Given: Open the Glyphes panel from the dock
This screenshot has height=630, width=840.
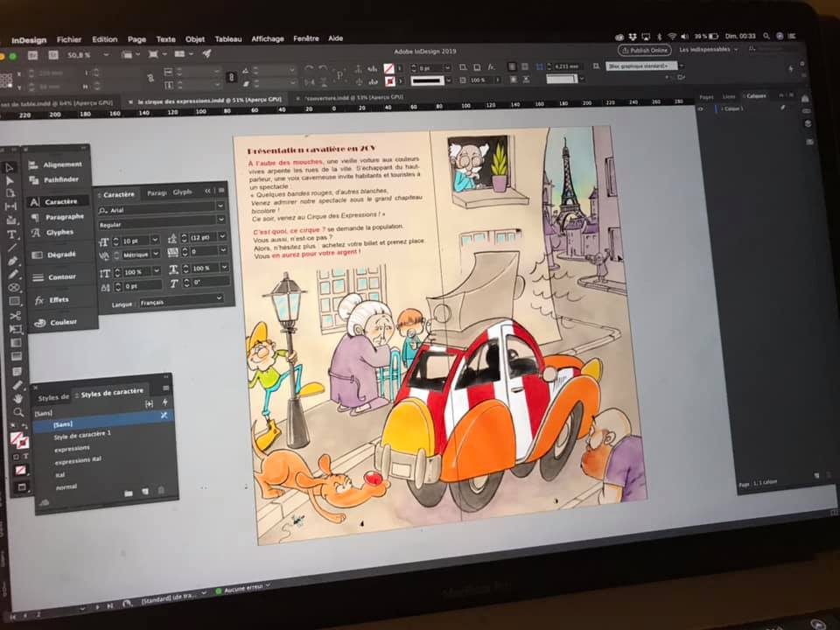Looking at the screenshot, I should (x=53, y=233).
